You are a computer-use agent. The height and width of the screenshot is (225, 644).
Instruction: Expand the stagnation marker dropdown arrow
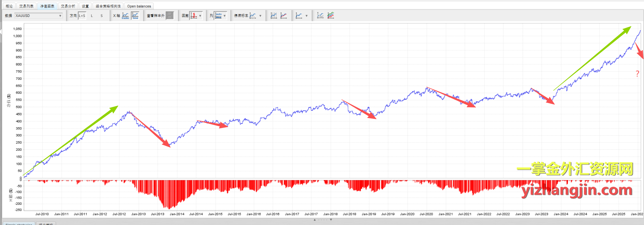tap(260, 16)
